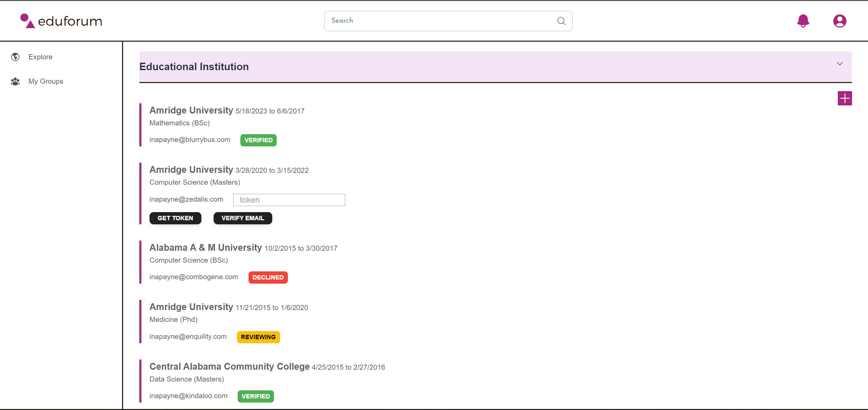Click the eduforum logo

[61, 21]
